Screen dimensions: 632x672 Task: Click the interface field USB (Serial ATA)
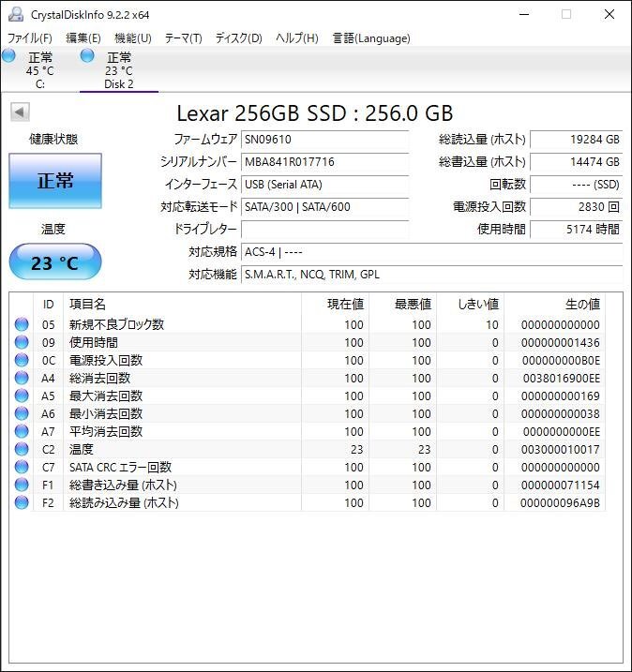click(325, 185)
